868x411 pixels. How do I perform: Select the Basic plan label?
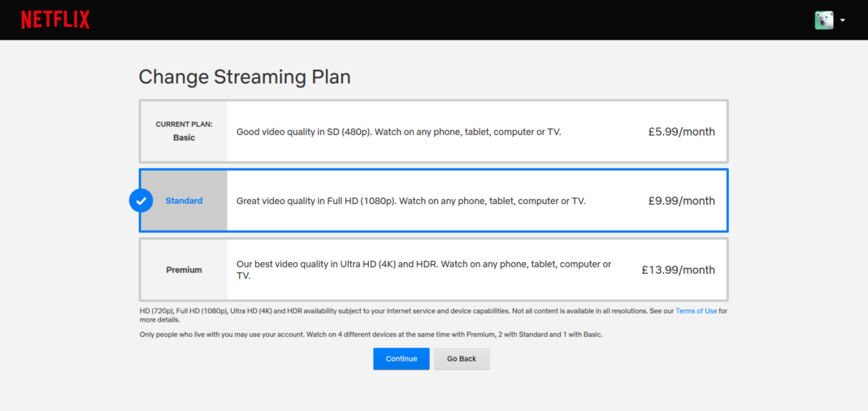pyautogui.click(x=184, y=138)
